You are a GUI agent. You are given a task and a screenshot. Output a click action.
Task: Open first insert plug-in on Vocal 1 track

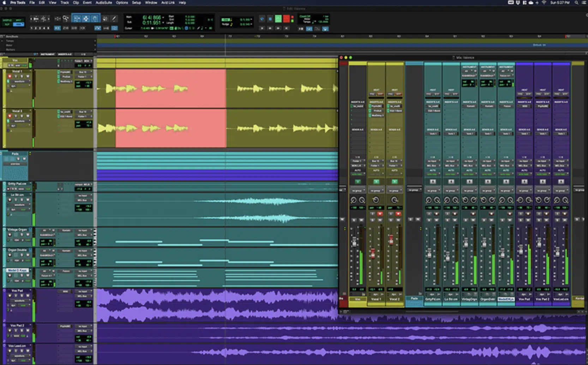(x=66, y=72)
